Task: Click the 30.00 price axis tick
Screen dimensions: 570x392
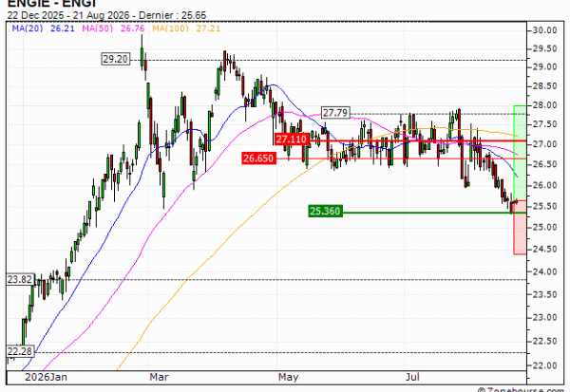Action: pyautogui.click(x=544, y=30)
